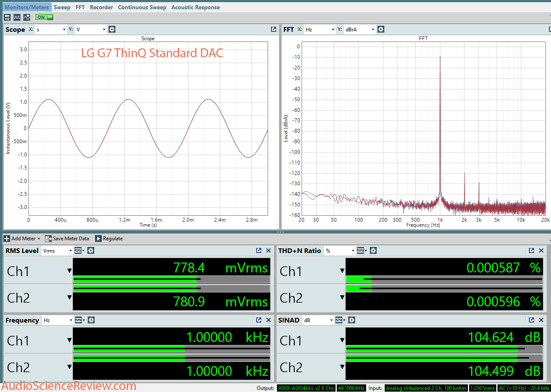Close the RMS Level meter
Image resolution: width=551 pixels, height=392 pixels.
269,250
